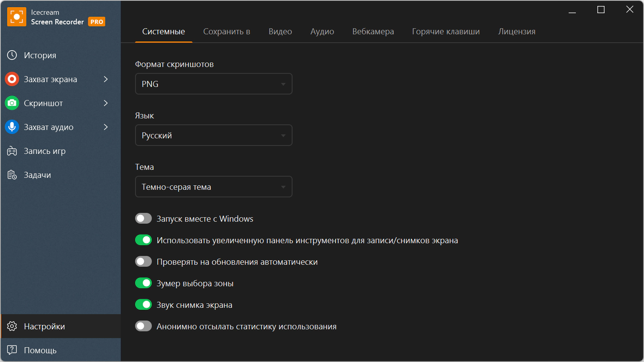Enable Анонимно отсылать статистику toggle
This screenshot has height=362, width=644.
coord(143,326)
